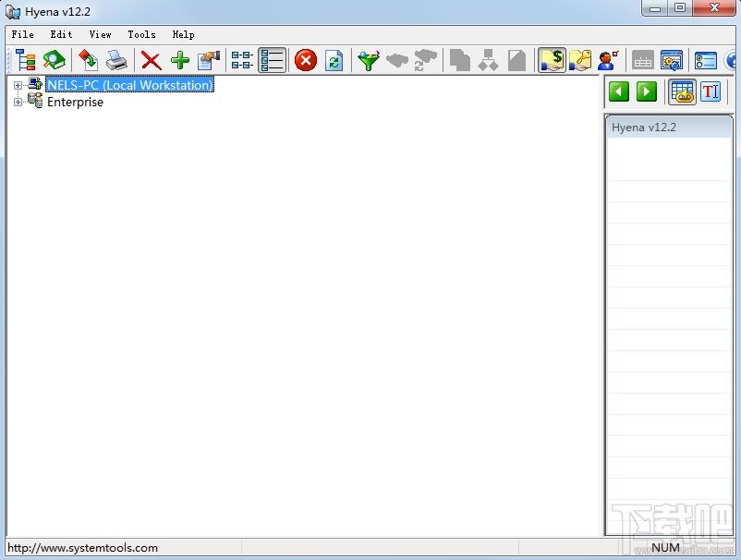Click the grey hierarchy diagram icon
This screenshot has width=741, height=560.
pos(488,60)
